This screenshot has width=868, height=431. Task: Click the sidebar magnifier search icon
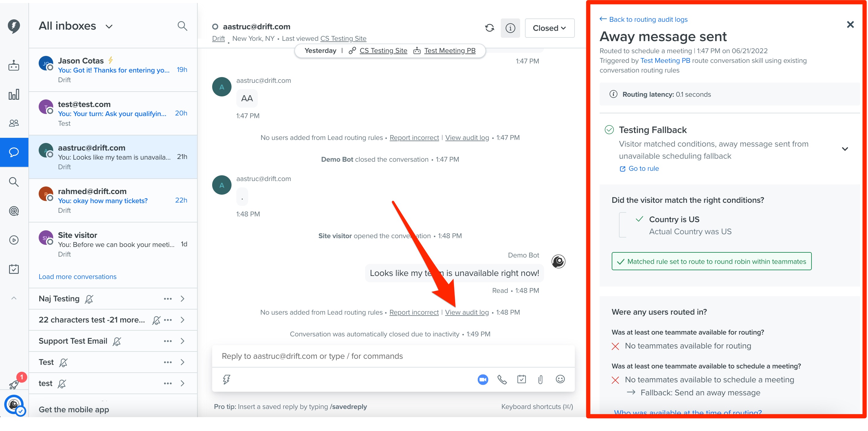coord(14,182)
